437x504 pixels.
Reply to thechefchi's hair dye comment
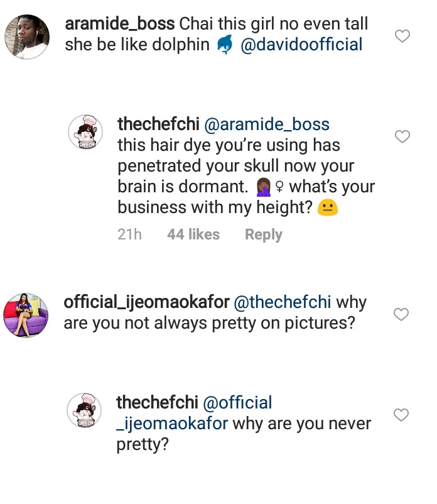pos(263,234)
